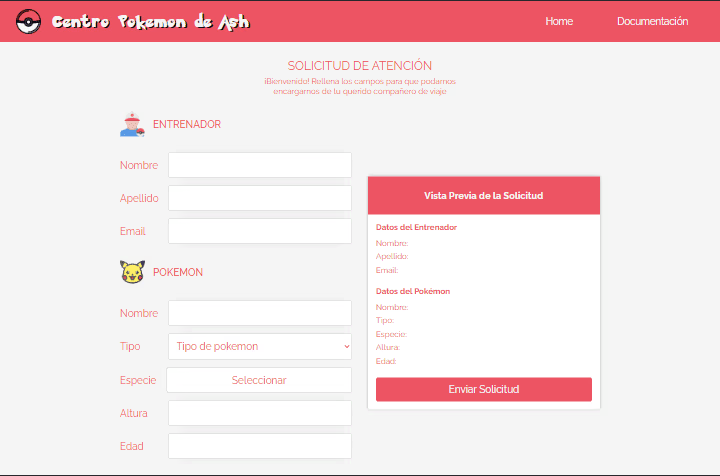This screenshot has width=720, height=476.
Task: Click the Vista Previa de la Solicitud header
Action: (484, 196)
